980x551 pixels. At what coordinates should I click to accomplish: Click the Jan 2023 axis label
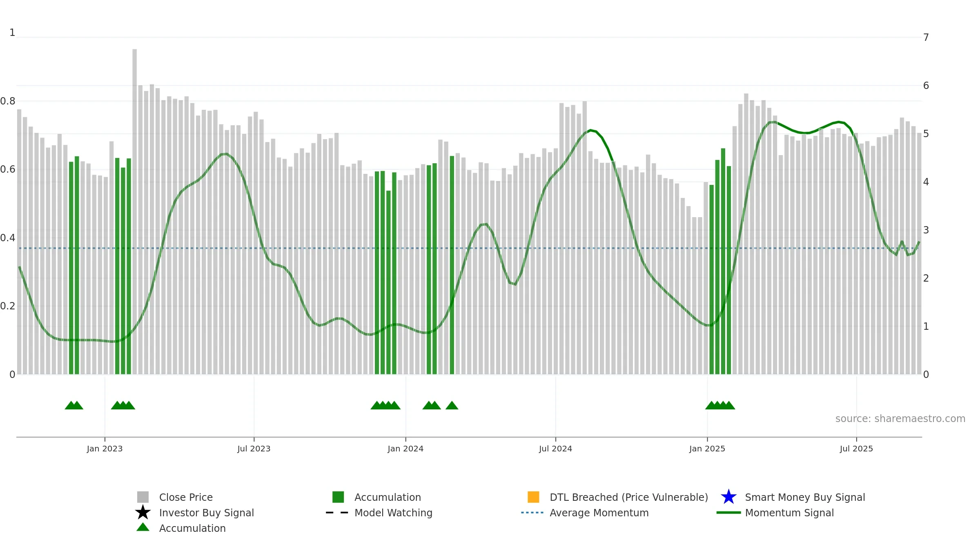click(105, 449)
